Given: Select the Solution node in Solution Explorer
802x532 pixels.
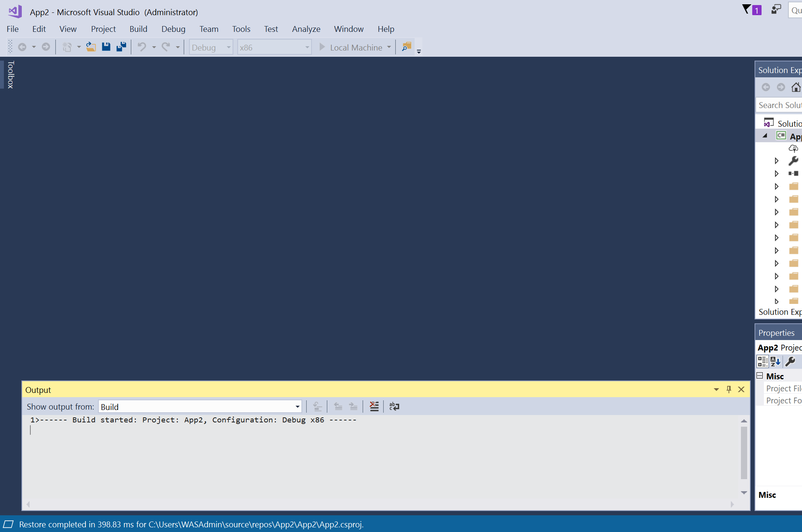Looking at the screenshot, I should pos(782,123).
